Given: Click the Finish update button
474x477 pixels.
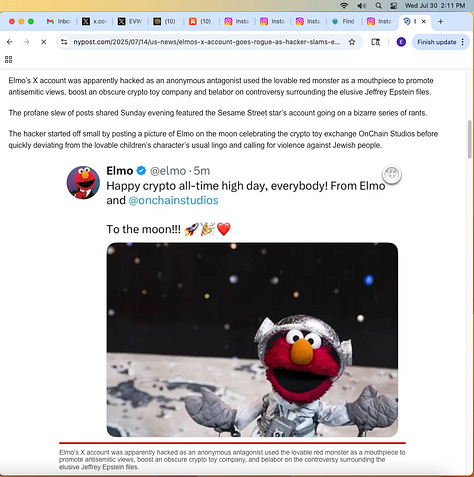Looking at the screenshot, I should (437, 42).
